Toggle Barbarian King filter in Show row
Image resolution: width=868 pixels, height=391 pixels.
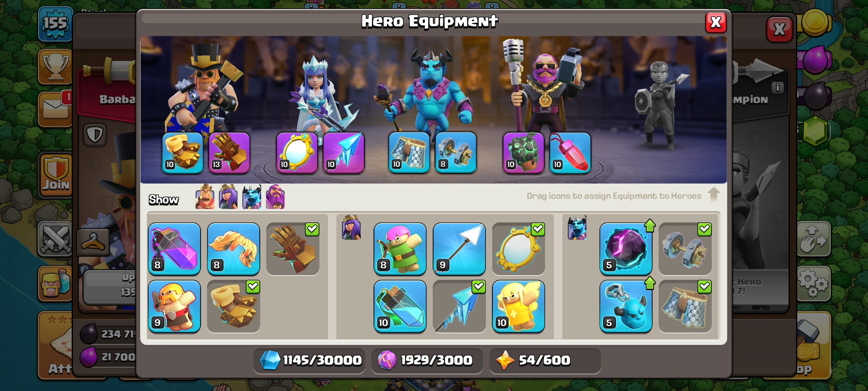[205, 197]
